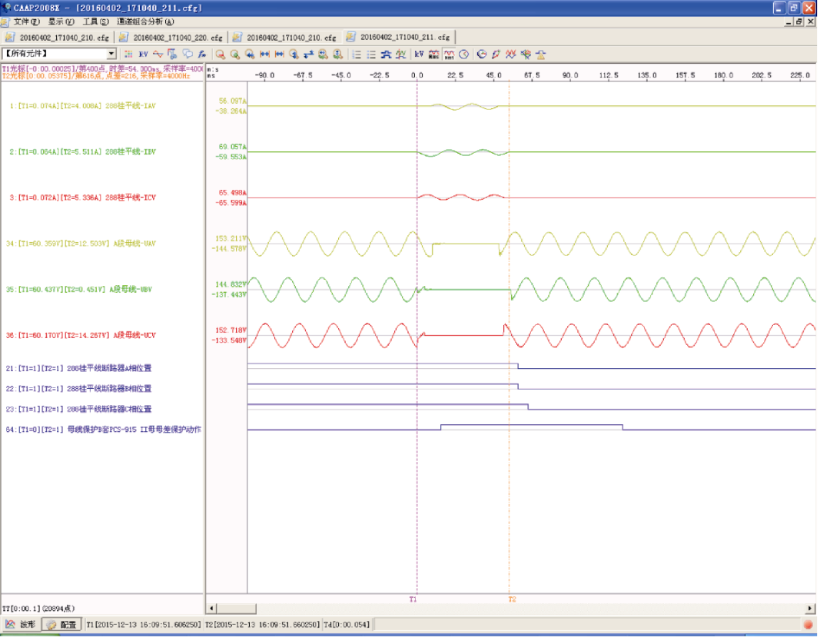The width and height of the screenshot is (830, 644).
Task: Click the T1光标 cursor info header line
Action: [x=103, y=69]
